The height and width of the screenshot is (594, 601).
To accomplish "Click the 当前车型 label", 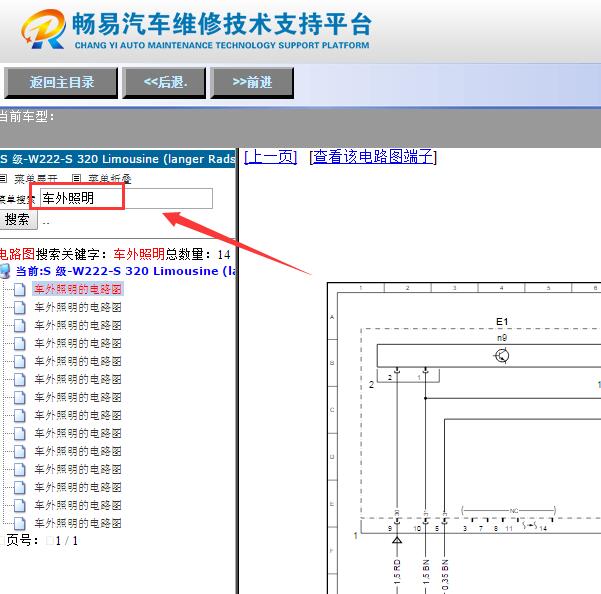I will 26,117.
